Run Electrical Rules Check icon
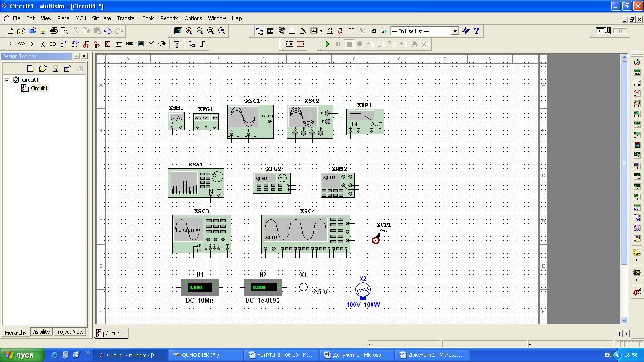The image size is (644, 362). coord(341,31)
